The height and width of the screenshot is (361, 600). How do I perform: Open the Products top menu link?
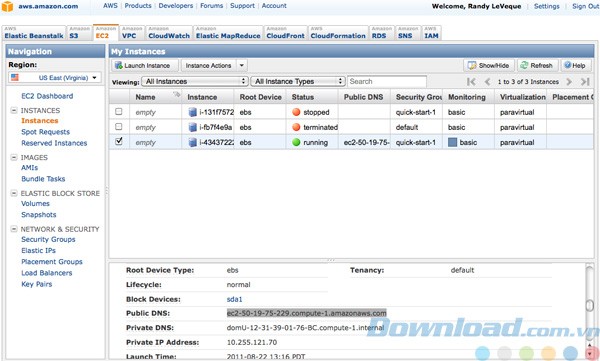(x=138, y=6)
